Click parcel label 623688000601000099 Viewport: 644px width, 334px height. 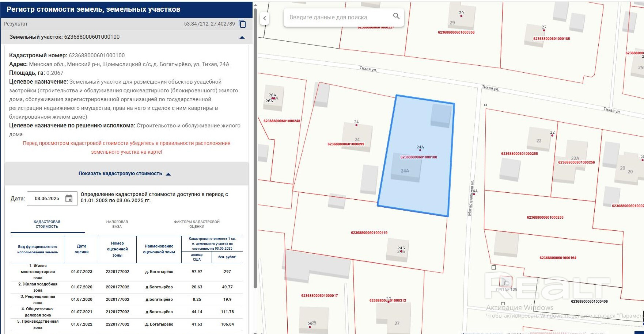point(346,144)
